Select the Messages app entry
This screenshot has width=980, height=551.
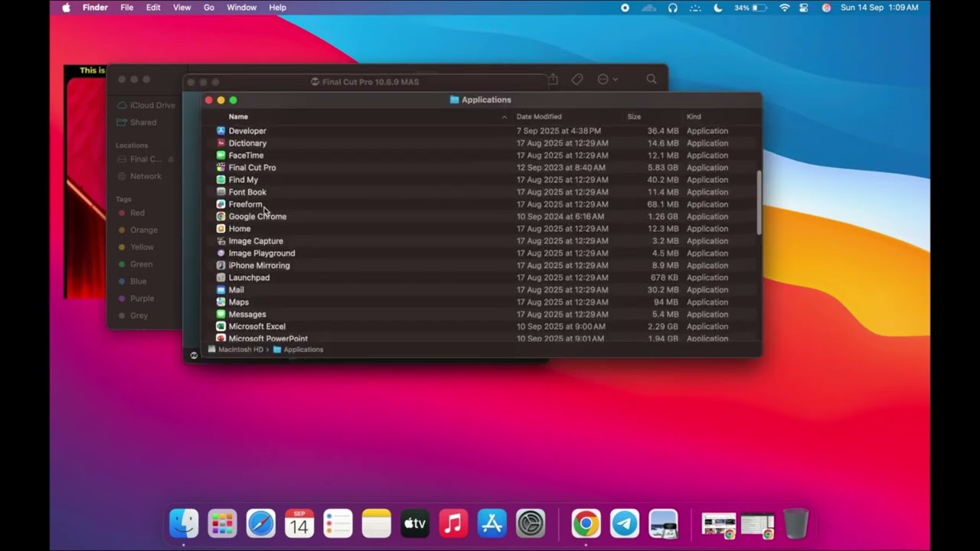point(482,315)
